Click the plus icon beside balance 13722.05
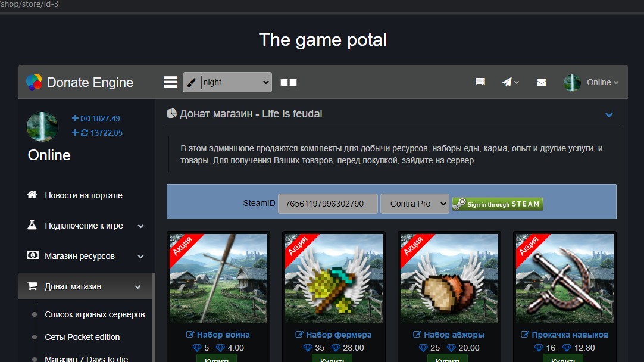The width and height of the screenshot is (644, 362). [75, 133]
